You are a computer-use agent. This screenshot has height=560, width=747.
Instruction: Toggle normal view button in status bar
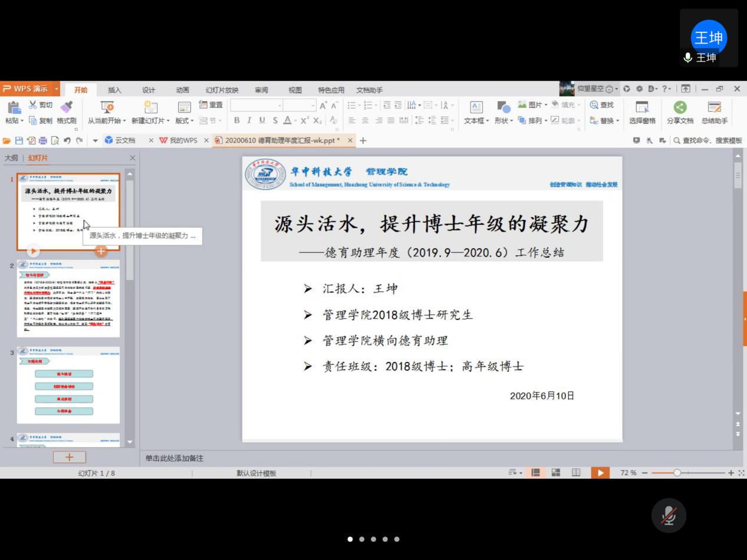point(536,473)
